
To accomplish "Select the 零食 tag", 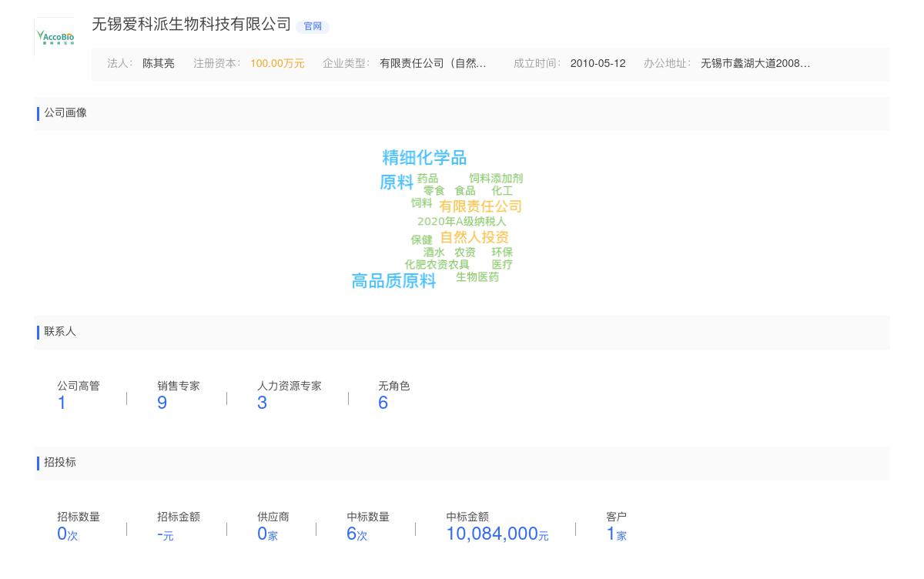I will [x=434, y=191].
